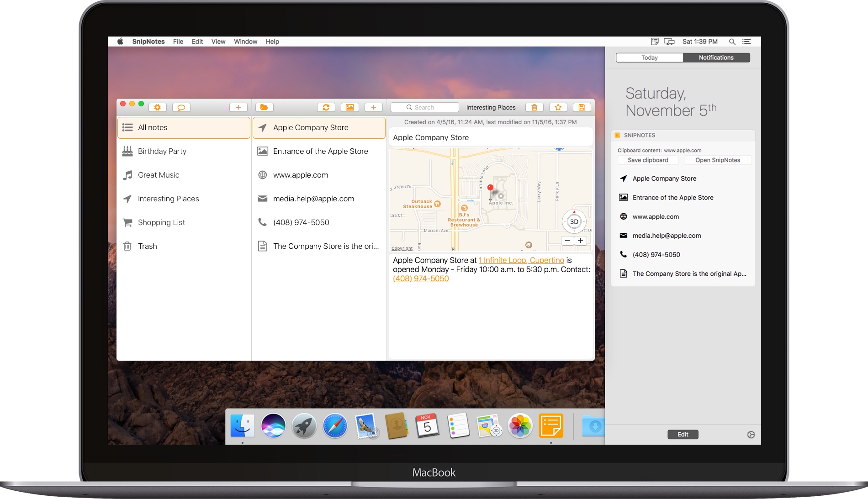Save note with floppy disk icon
The width and height of the screenshot is (868, 499).
(582, 107)
